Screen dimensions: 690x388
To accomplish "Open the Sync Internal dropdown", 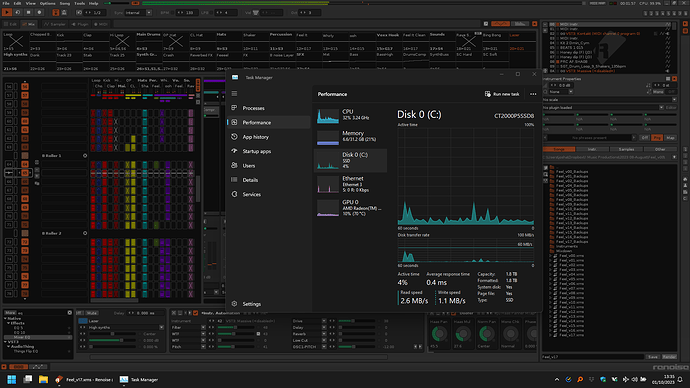I will click(x=139, y=13).
